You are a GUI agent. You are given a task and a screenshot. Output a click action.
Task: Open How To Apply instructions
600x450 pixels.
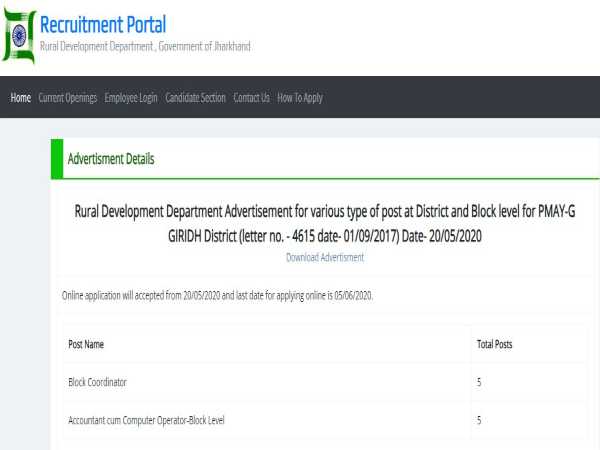(x=300, y=98)
